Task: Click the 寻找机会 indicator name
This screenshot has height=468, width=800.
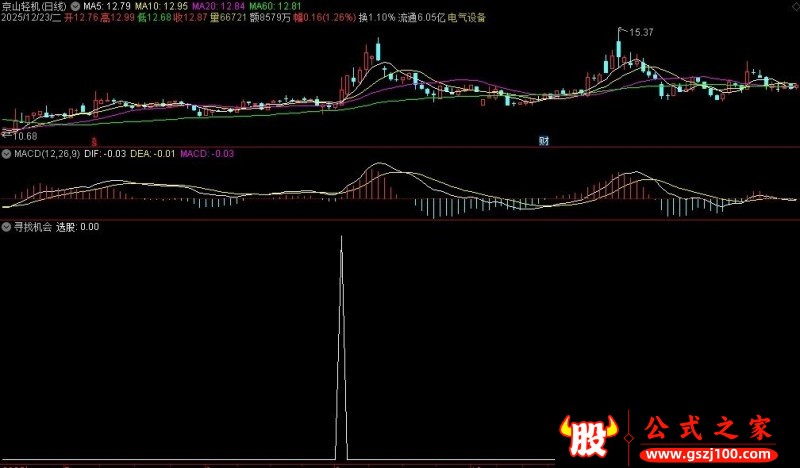Action: [x=33, y=227]
